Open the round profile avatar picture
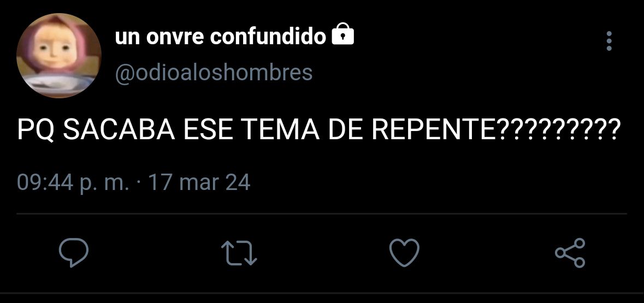The image size is (644, 303). [59, 56]
